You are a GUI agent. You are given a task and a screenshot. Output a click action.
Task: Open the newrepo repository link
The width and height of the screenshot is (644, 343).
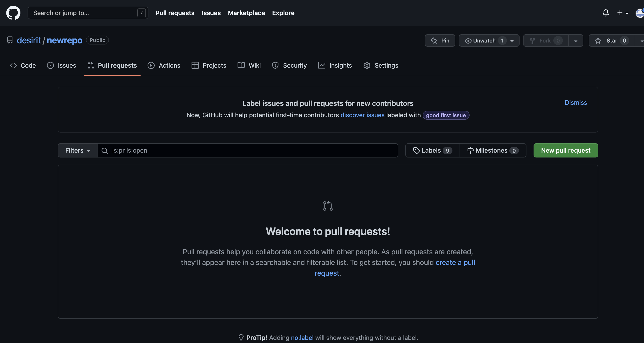[64, 40]
